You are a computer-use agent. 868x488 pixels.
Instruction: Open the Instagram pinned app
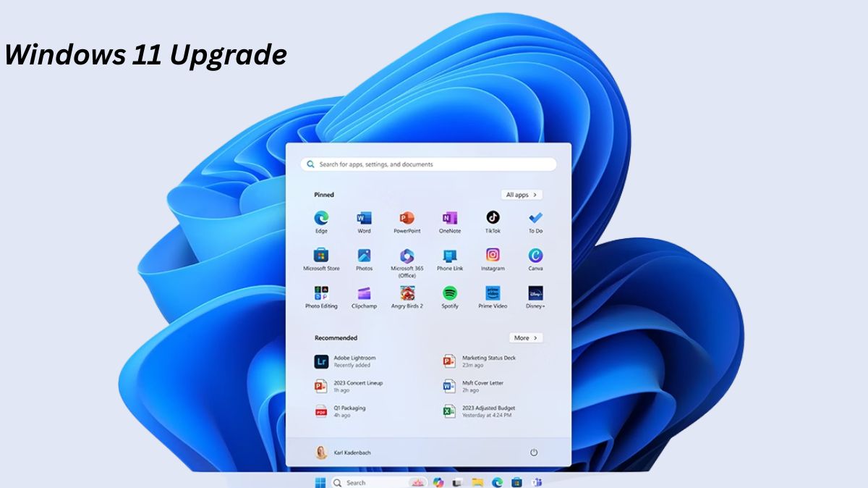(x=493, y=256)
